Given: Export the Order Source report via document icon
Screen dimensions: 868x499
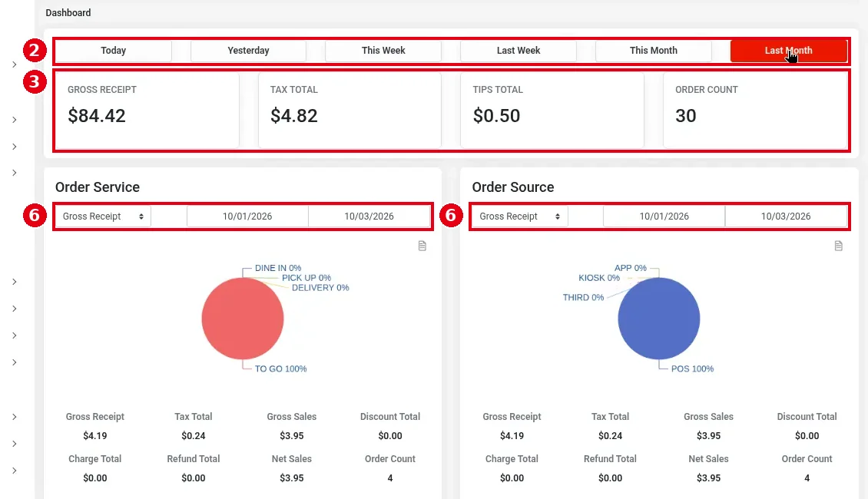Looking at the screenshot, I should (839, 246).
